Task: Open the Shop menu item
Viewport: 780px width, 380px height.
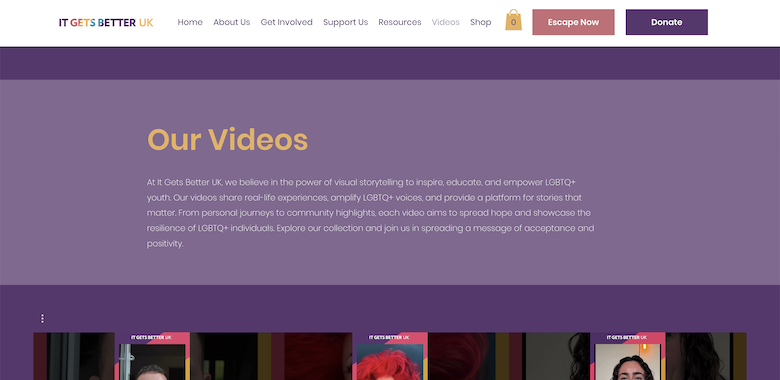Action: (481, 22)
